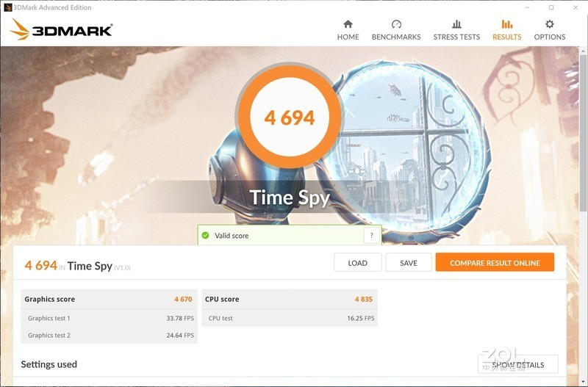Click the 3DMark title bar app icon
Viewport: 588px width, 387px height.
7,7
